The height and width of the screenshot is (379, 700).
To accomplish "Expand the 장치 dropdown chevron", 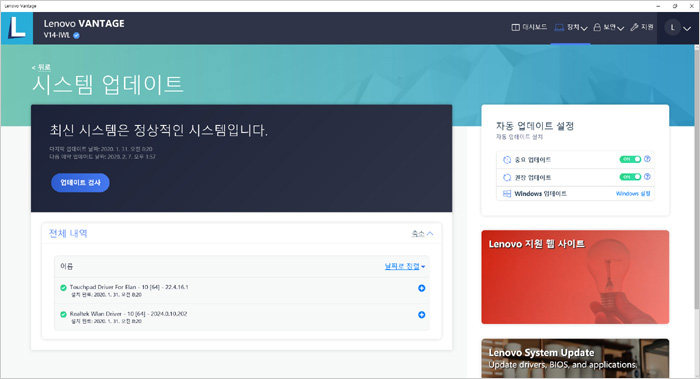I will click(584, 28).
